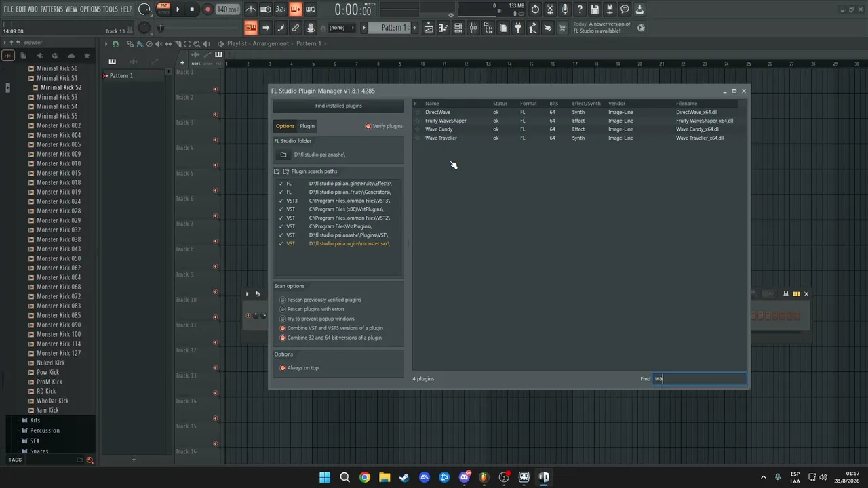Open the OPTIONS menu

tap(90, 9)
